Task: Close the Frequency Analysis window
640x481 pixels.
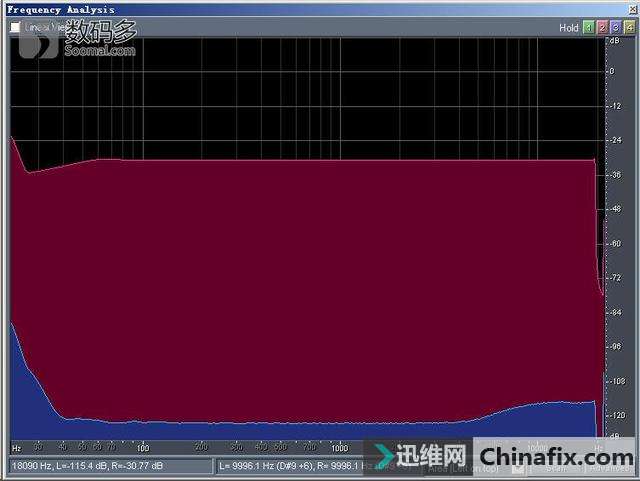Action: (633, 9)
